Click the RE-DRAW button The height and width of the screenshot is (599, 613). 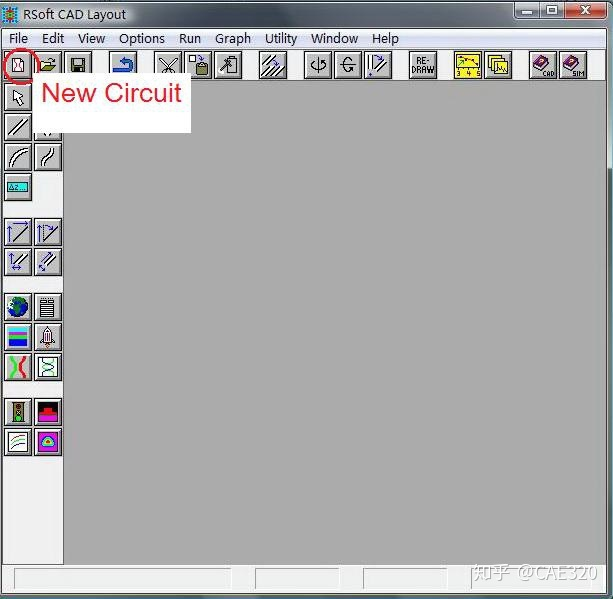click(423, 65)
